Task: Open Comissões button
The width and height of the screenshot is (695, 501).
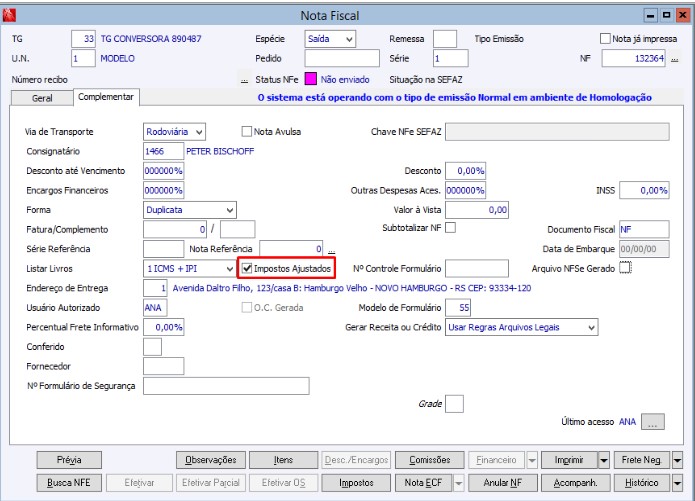Action: click(429, 460)
